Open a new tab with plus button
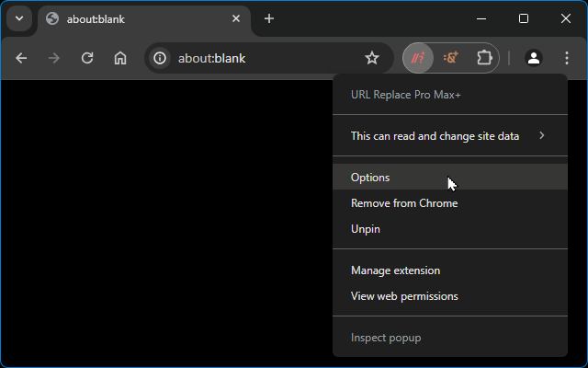Viewport: 588px width, 368px height. click(x=269, y=18)
